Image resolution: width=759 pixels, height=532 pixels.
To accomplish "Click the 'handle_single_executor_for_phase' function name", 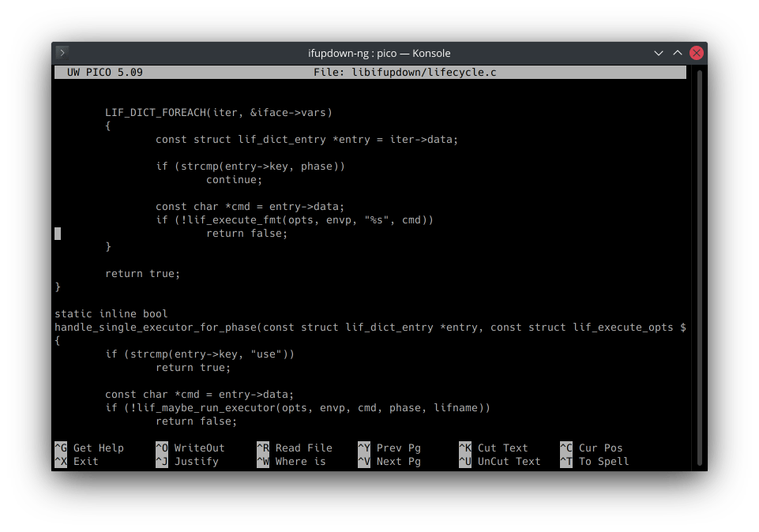I will click(x=156, y=328).
